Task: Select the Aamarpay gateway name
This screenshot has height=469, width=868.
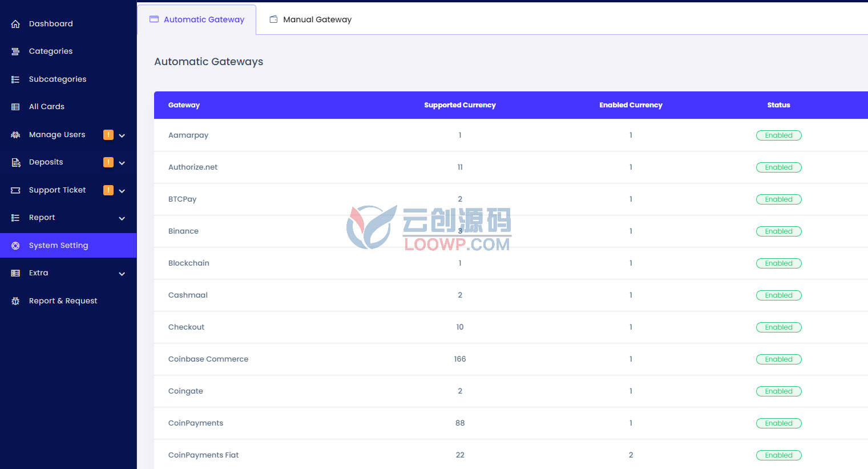Action: 188,135
